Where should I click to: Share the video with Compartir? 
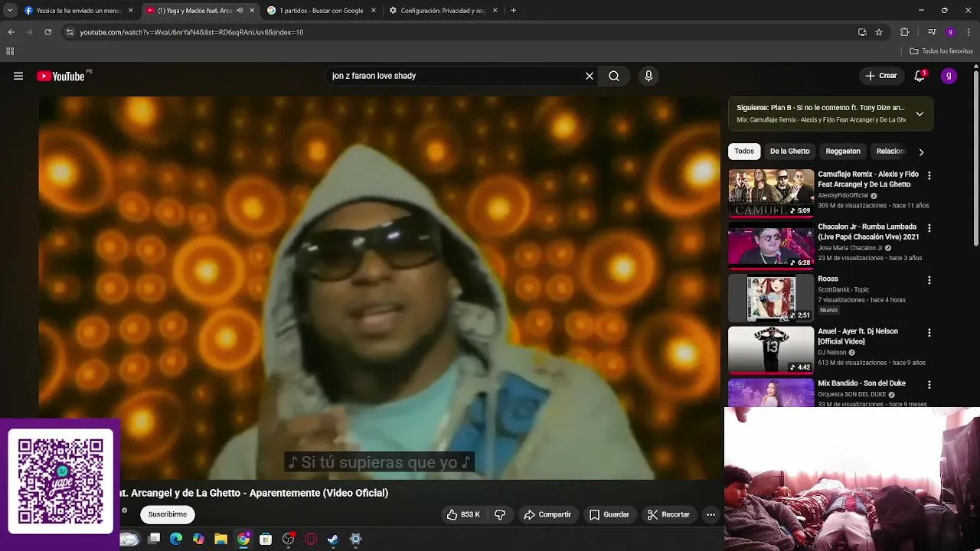click(x=547, y=514)
